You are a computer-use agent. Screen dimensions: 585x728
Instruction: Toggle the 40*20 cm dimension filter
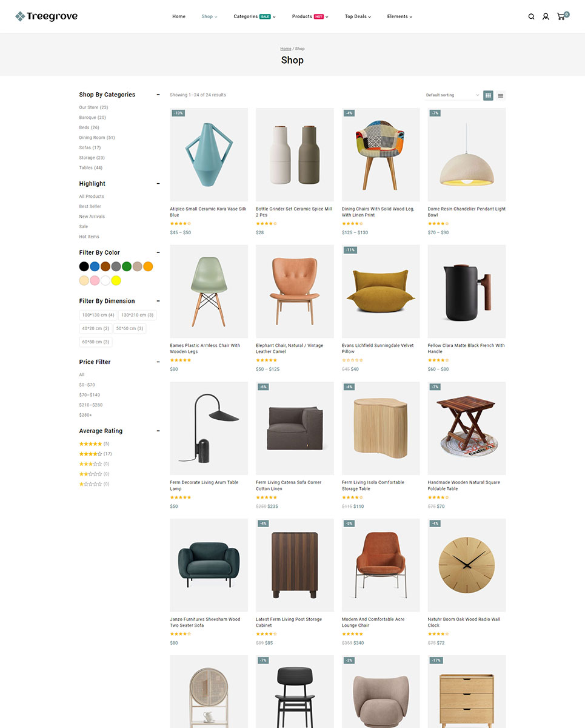coord(96,328)
